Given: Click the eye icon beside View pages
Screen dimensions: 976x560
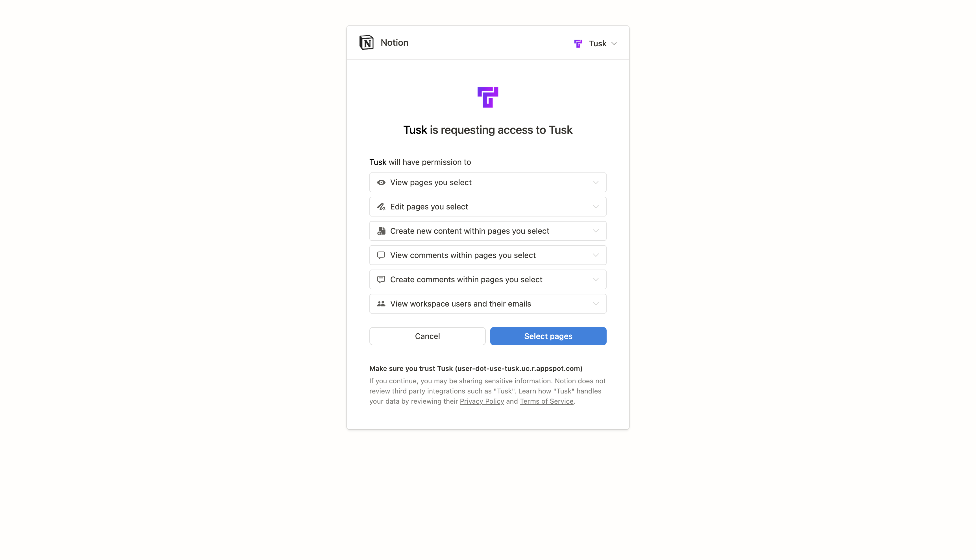Looking at the screenshot, I should point(381,182).
